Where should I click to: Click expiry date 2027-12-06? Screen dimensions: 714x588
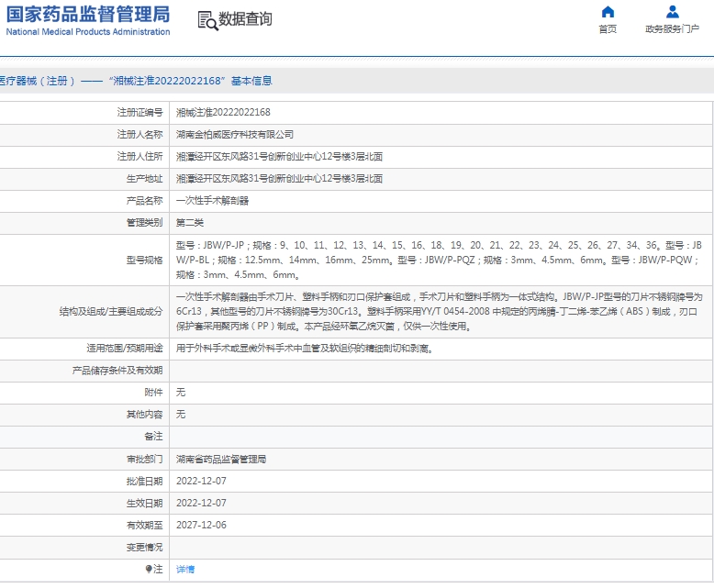point(201,525)
